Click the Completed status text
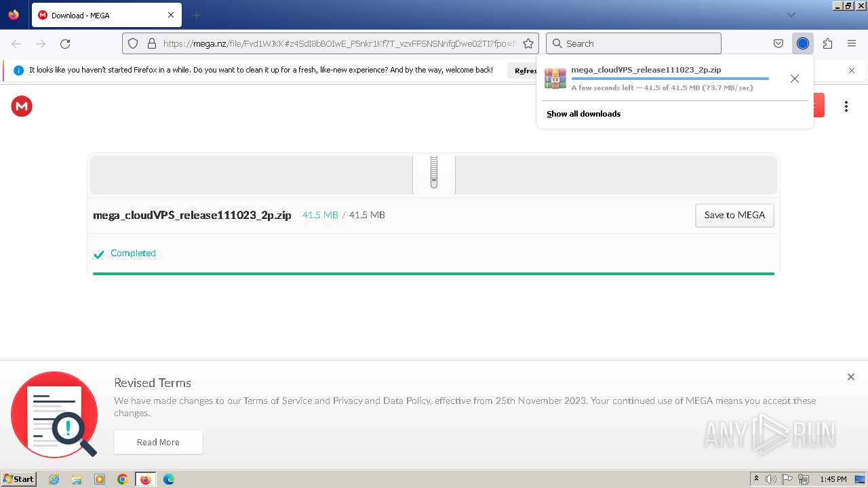The image size is (868, 488). point(133,253)
